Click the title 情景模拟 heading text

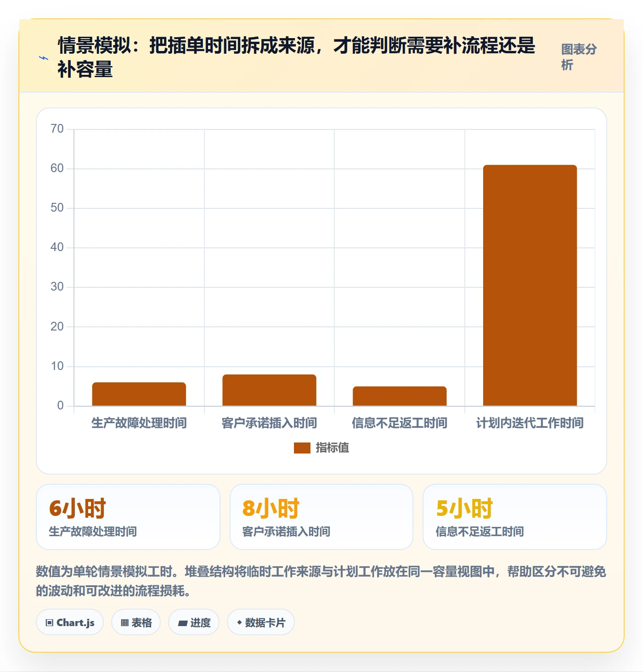click(x=297, y=57)
